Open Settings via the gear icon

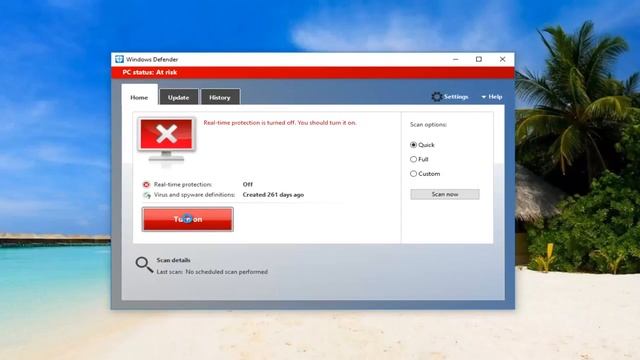tap(437, 97)
